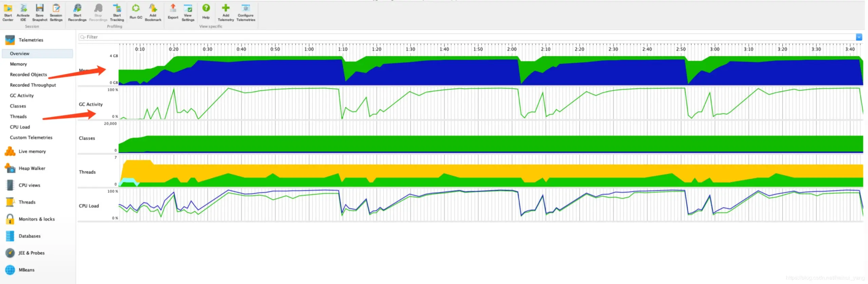
Task: Select GC Activity in sidebar
Action: [22, 96]
